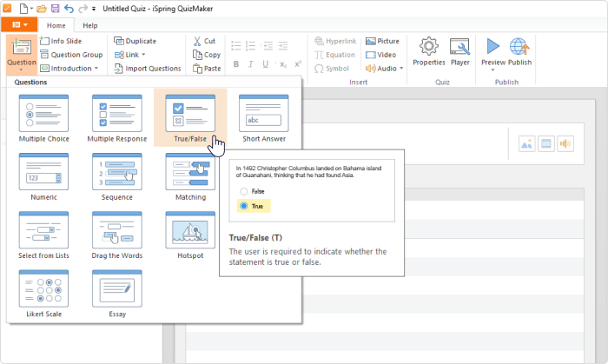
Task: Insert a Symbol
Action: point(332,69)
